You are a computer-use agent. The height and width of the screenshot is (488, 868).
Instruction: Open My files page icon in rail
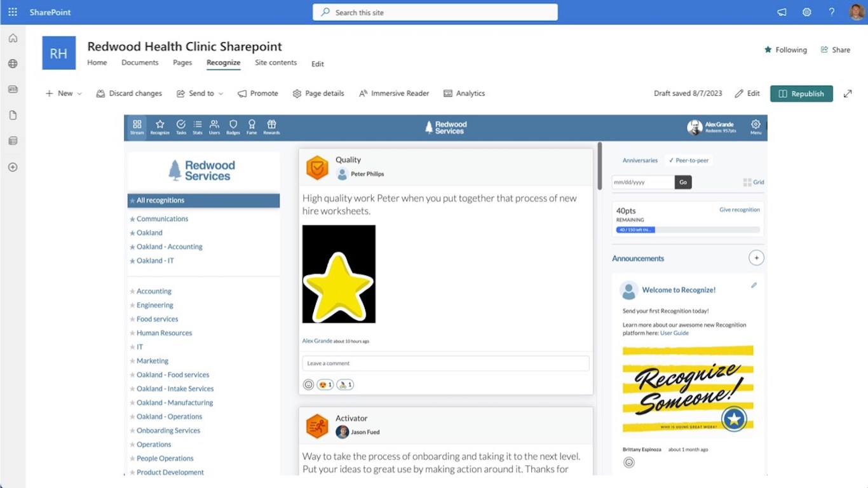click(x=13, y=115)
